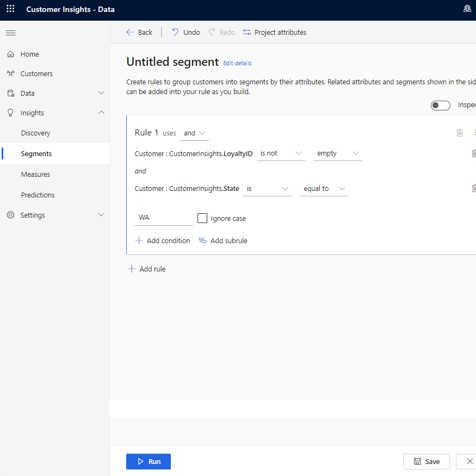The image size is (476, 476).
Task: Collapse the Insights navigation section
Action: tap(101, 112)
